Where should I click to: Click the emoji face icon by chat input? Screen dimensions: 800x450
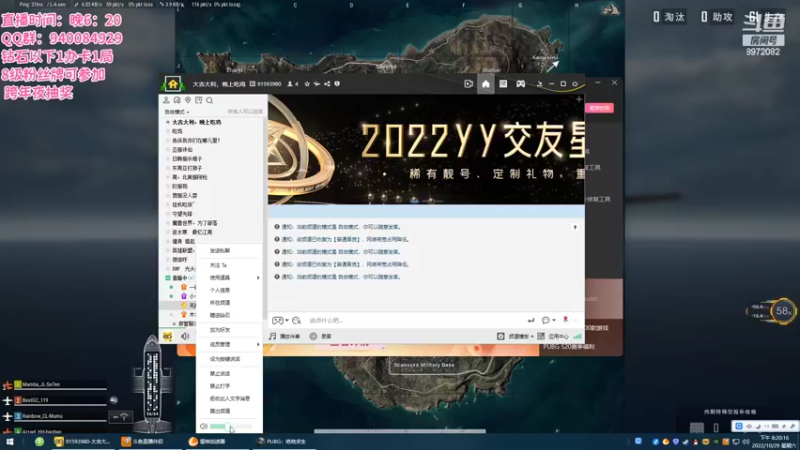(296, 320)
